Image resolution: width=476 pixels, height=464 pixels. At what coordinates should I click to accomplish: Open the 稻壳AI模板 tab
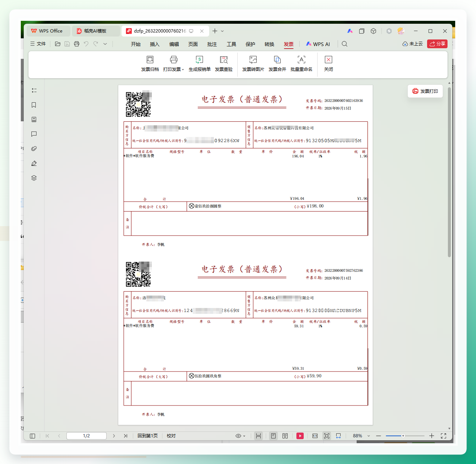96,31
